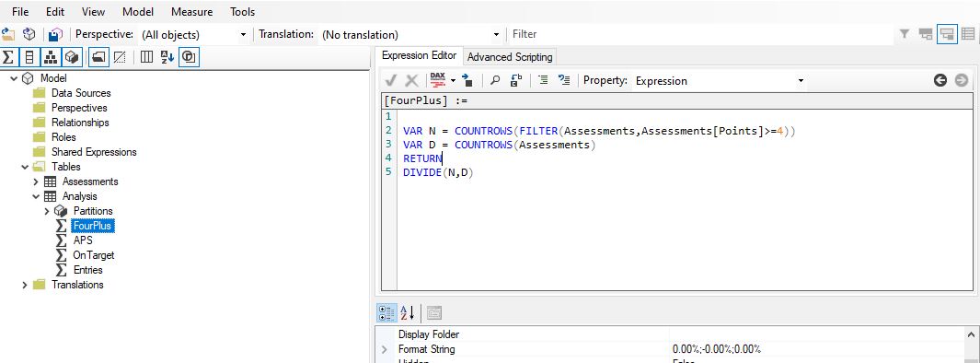This screenshot has width=980, height=363.
Task: Open the Model menu
Action: pyautogui.click(x=138, y=12)
